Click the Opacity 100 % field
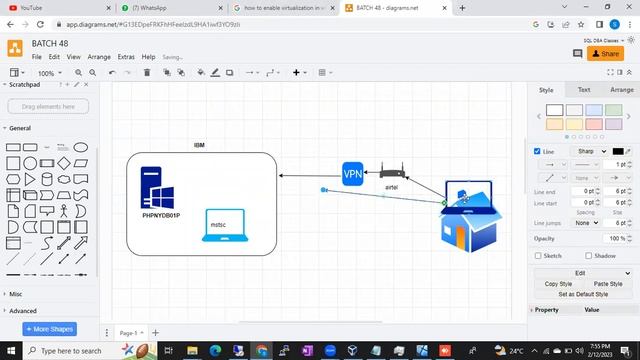Screen dimensions: 640x360 point(616,238)
